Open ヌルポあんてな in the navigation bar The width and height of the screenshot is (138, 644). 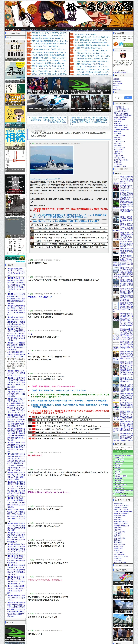(x=83, y=30)
